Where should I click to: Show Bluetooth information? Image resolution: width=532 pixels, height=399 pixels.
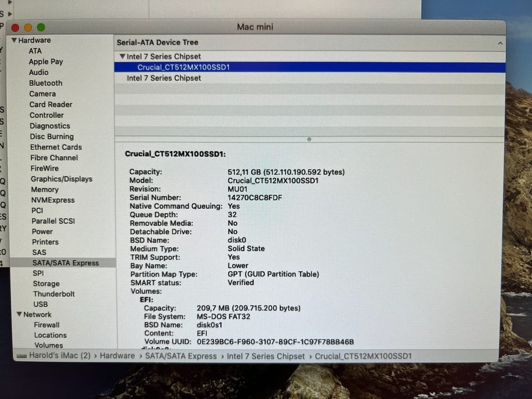coord(46,83)
